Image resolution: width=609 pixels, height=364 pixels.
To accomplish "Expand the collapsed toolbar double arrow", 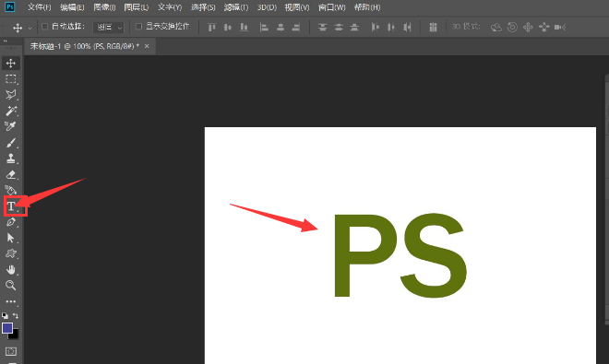I will [6, 41].
